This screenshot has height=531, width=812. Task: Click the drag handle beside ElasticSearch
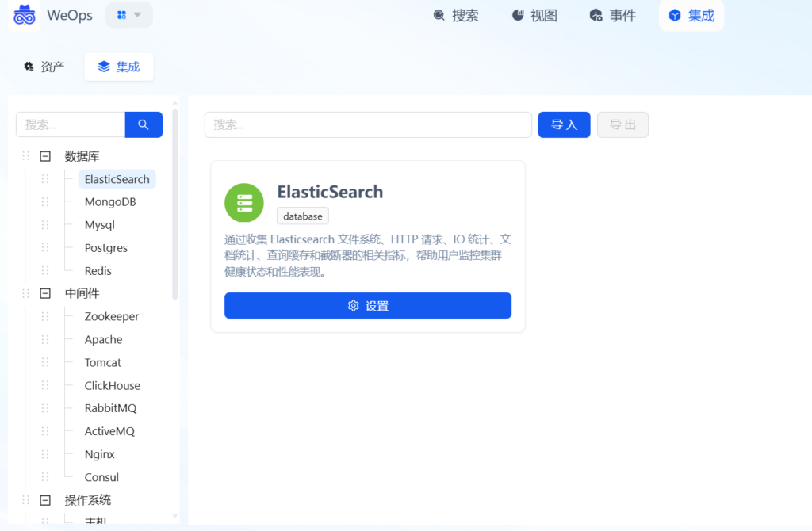coord(45,179)
